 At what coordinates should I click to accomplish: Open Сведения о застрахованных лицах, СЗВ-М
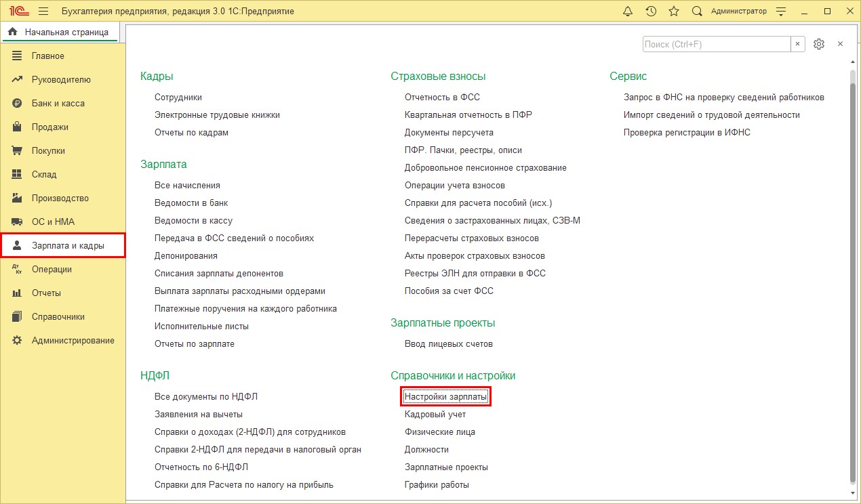coord(492,221)
